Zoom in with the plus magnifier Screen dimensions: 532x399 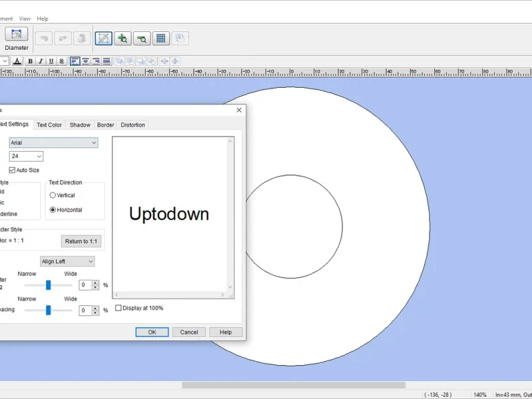click(123, 38)
